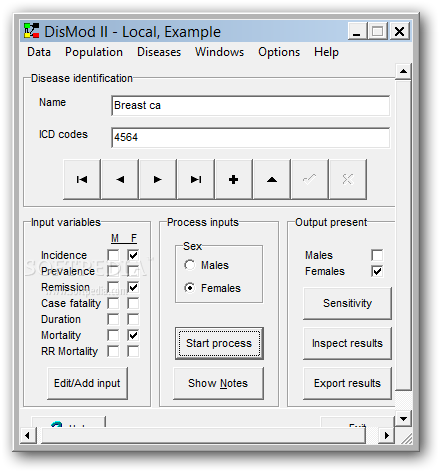
Task: Click the horizontal scrollbar thumb
Action: 203,435
